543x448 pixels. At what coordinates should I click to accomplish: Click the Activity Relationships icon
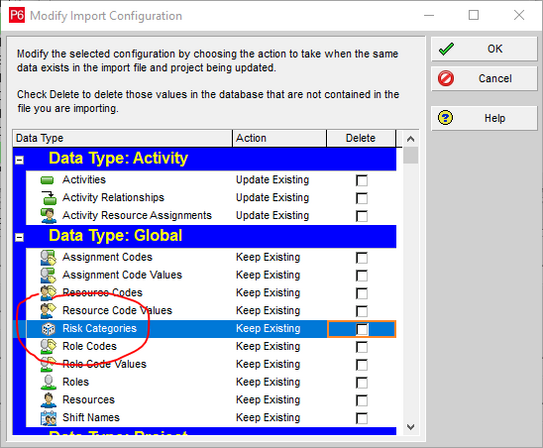click(48, 198)
